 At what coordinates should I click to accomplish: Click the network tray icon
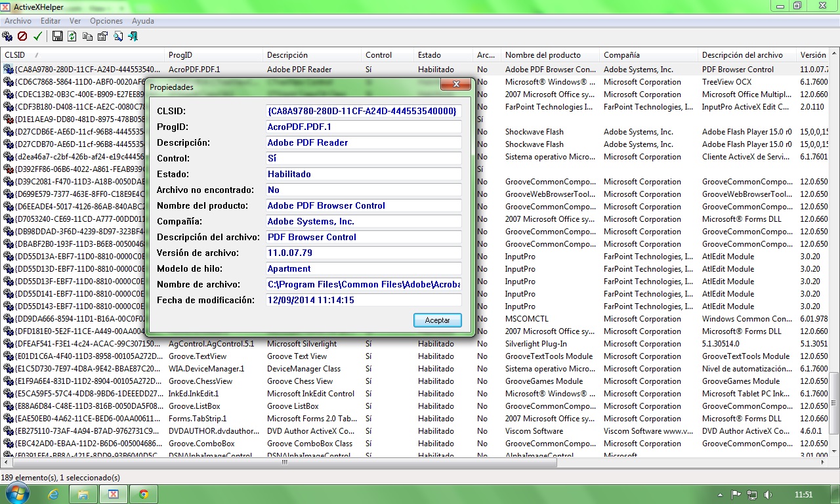[752, 495]
